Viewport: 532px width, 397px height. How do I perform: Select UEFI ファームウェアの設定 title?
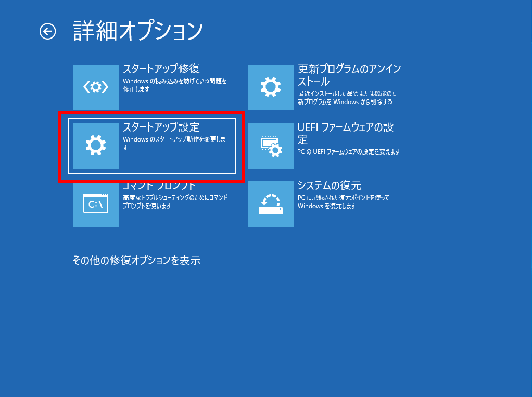[346, 134]
